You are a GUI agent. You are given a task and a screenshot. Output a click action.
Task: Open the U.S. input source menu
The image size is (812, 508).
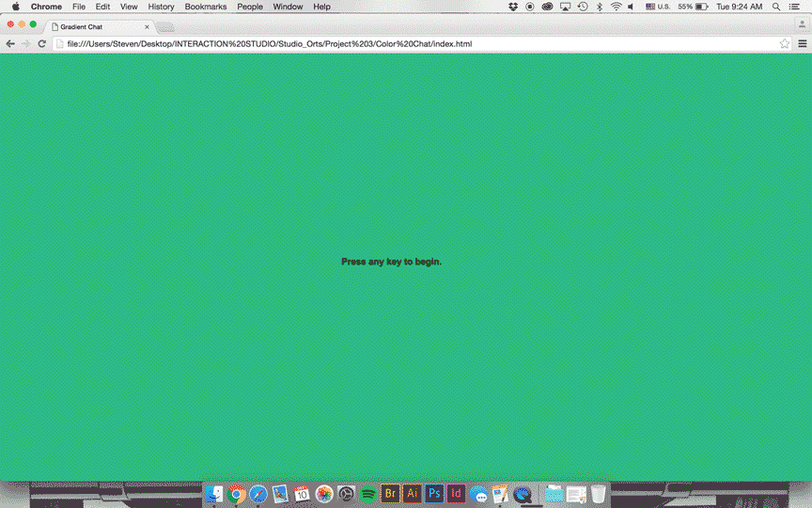(657, 7)
